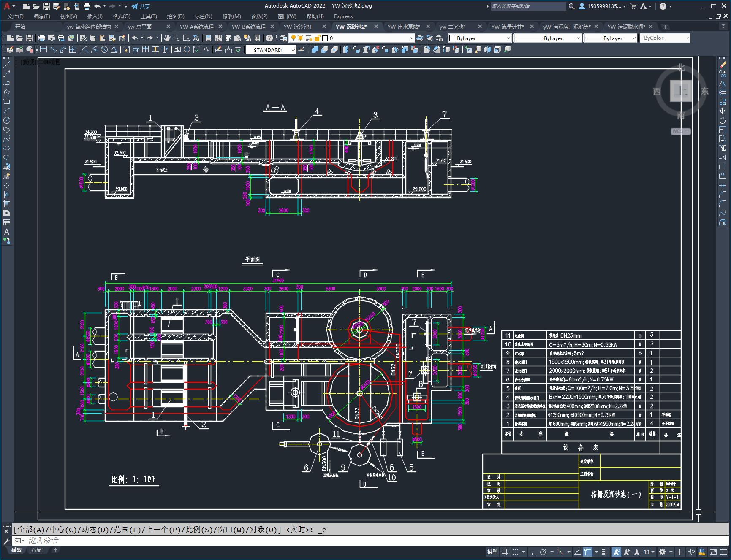Click the Autodesk App Store cart icon
This screenshot has height=560, width=731.
point(633,6)
